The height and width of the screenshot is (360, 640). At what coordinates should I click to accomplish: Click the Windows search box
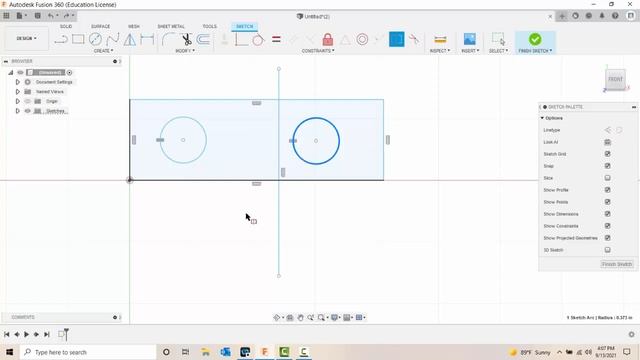88,352
